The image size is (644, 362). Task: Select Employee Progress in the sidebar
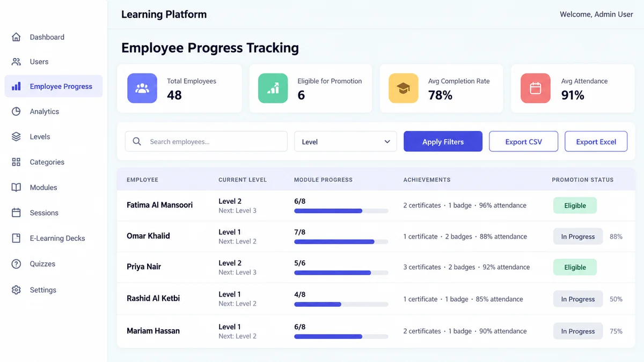point(54,86)
